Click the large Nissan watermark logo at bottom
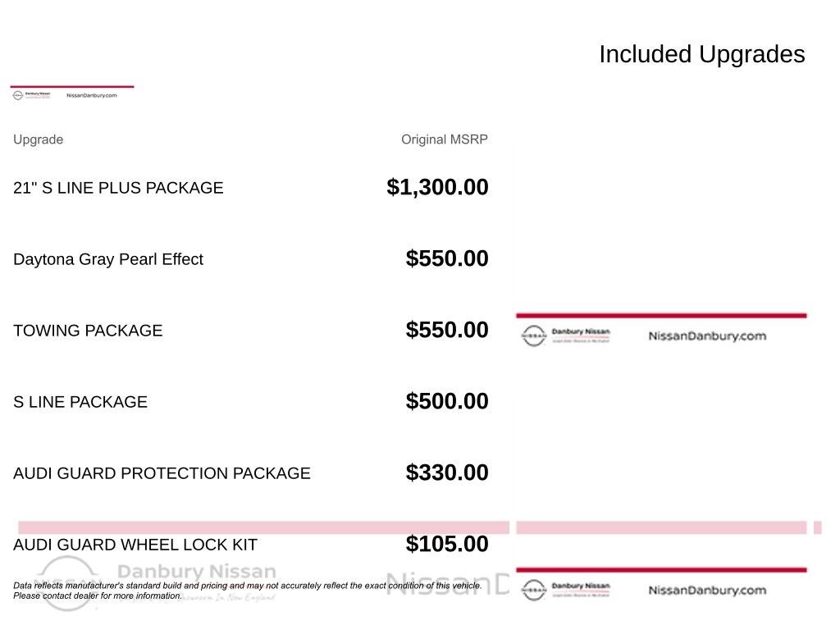 coord(68,583)
